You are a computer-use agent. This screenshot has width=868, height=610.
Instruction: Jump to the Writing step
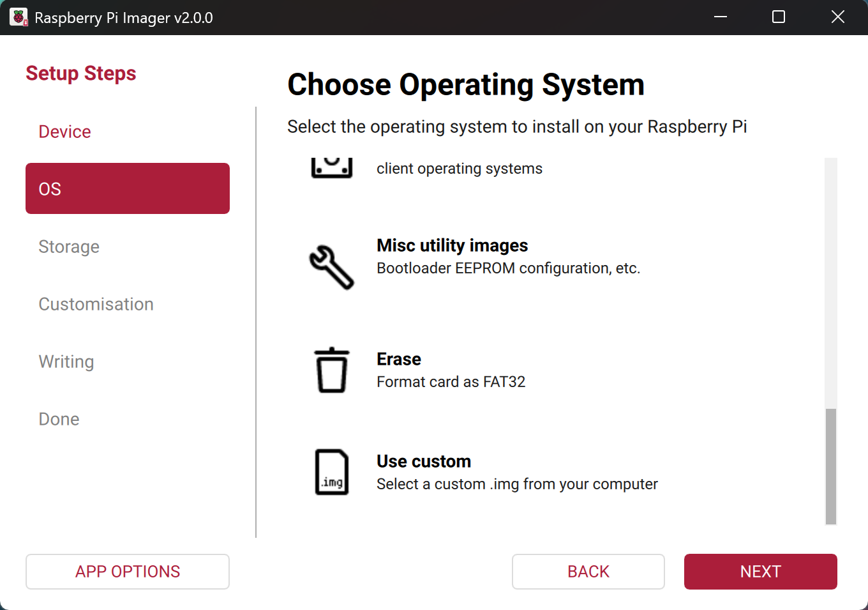pyautogui.click(x=66, y=362)
